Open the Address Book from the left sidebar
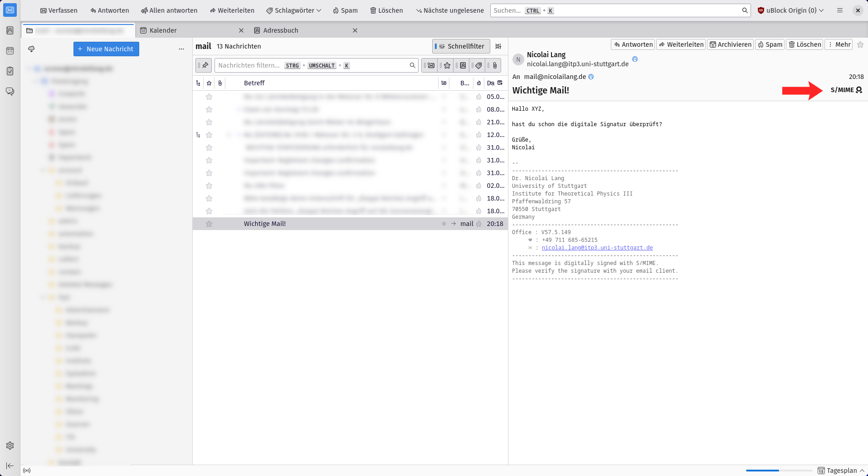Viewport: 868px width, 476px height. (10, 30)
